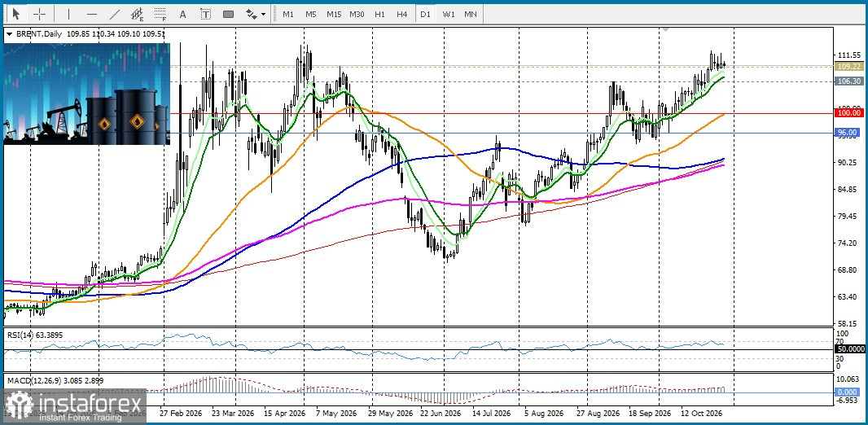Switch chart to M1 timeframe

pyautogui.click(x=288, y=14)
